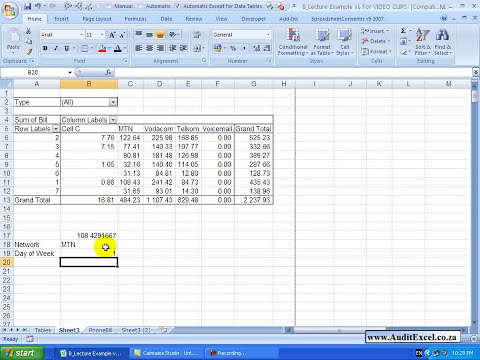This screenshot has height=360, width=480.
Task: Open the General number format dropdown
Action: click(268, 35)
